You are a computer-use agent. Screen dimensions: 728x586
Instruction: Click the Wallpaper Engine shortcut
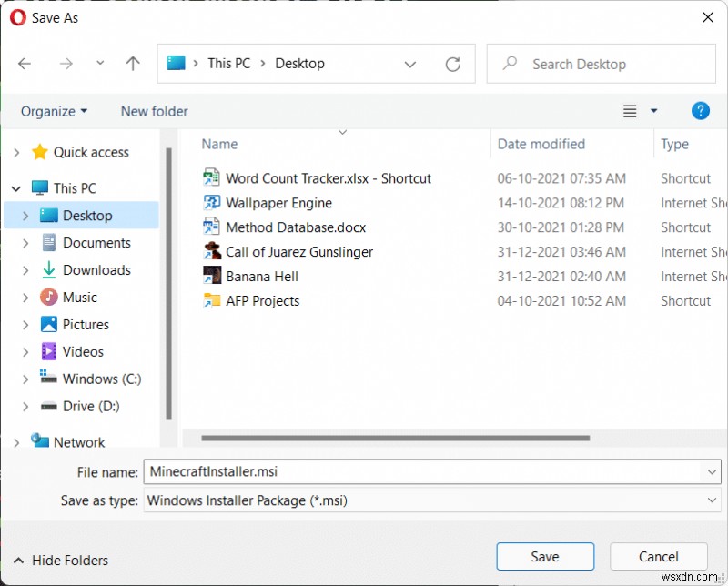click(278, 203)
